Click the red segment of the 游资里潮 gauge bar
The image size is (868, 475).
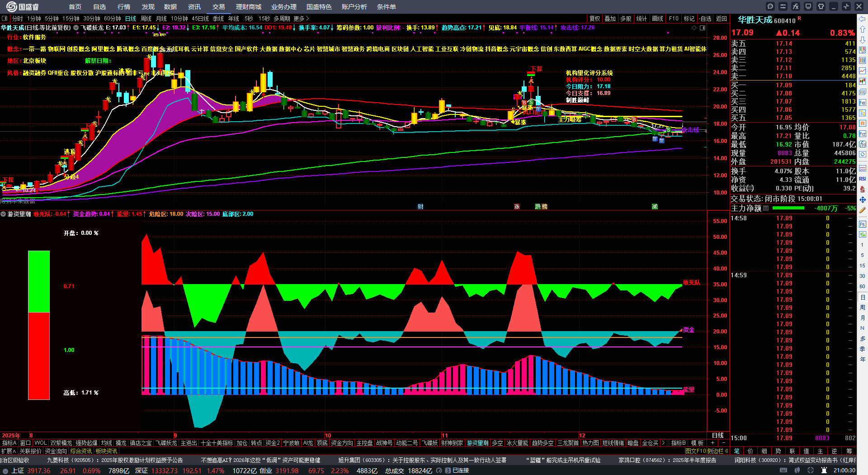pos(39,356)
